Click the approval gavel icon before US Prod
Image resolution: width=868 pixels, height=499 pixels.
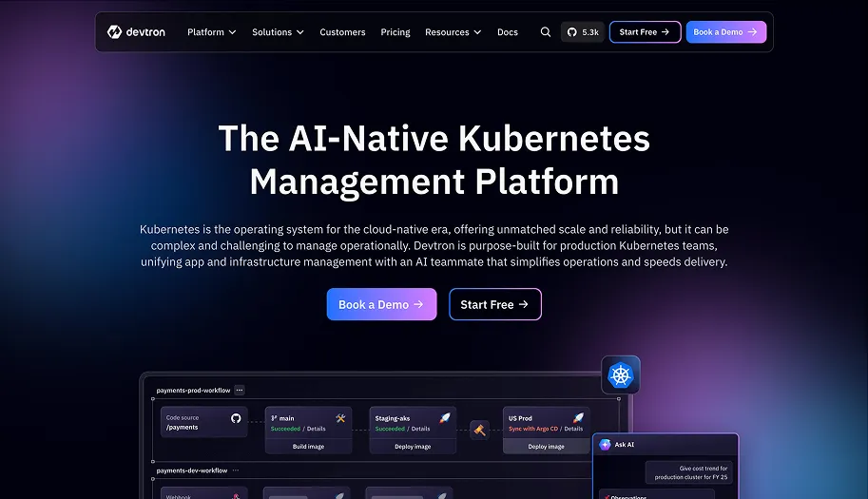pos(479,430)
